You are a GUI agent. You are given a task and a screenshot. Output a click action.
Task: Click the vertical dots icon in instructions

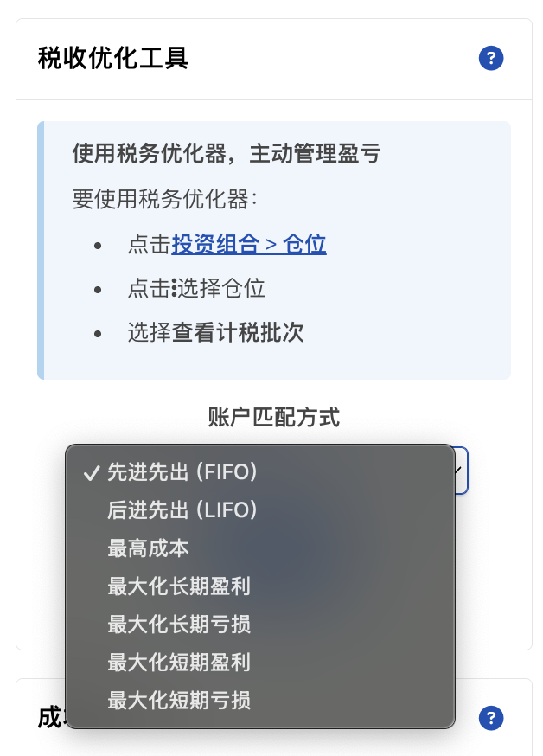(x=174, y=288)
